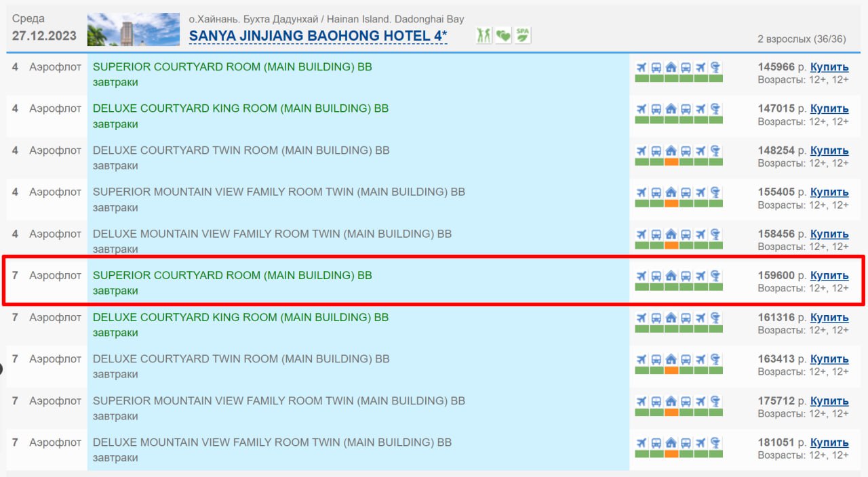Click first airplane icon in 145966 р. row
The height and width of the screenshot is (477, 868).
click(642, 67)
